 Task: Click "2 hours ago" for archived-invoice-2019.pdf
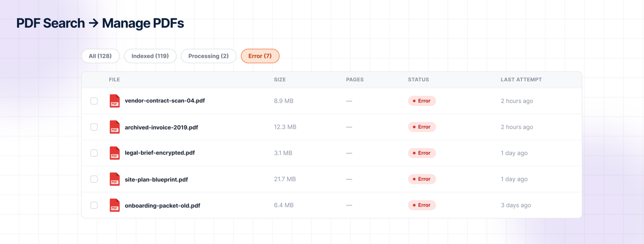tap(517, 127)
